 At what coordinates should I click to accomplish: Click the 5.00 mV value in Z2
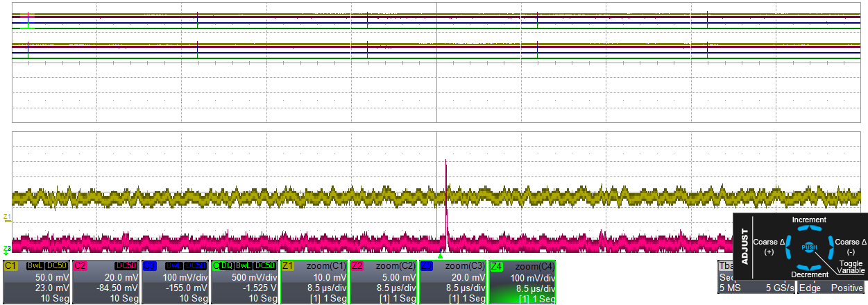click(400, 277)
